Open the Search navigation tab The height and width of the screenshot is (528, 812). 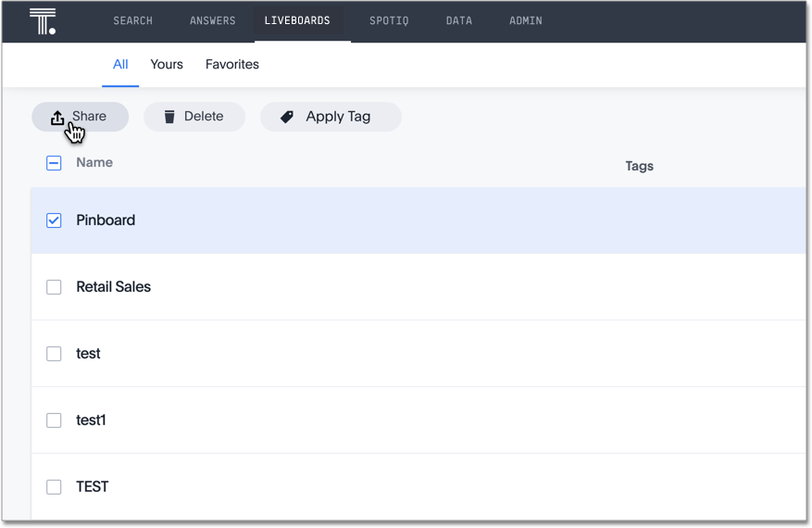pos(132,20)
